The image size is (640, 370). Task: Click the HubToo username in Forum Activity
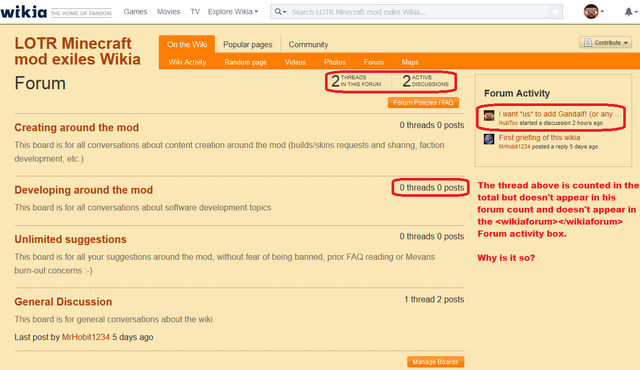point(508,123)
